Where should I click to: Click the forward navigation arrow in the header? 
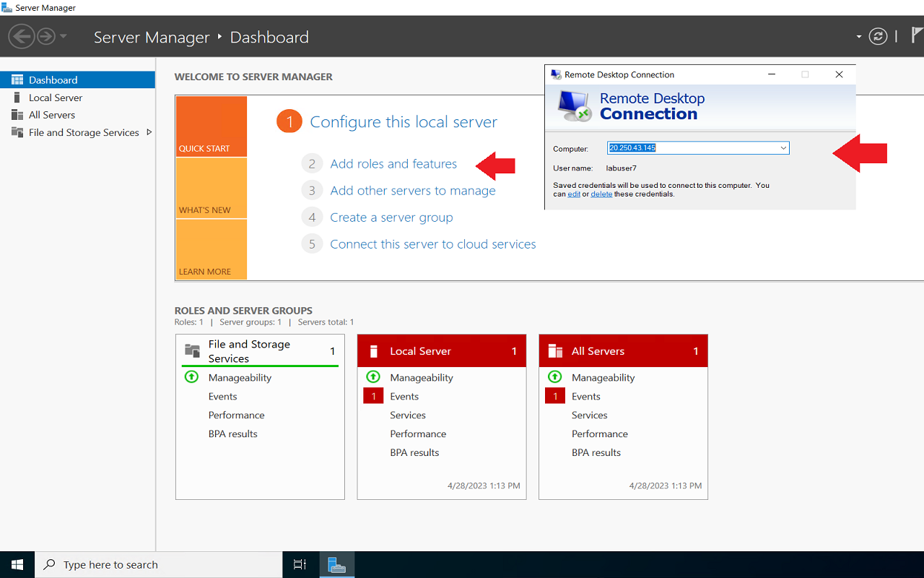coord(46,36)
